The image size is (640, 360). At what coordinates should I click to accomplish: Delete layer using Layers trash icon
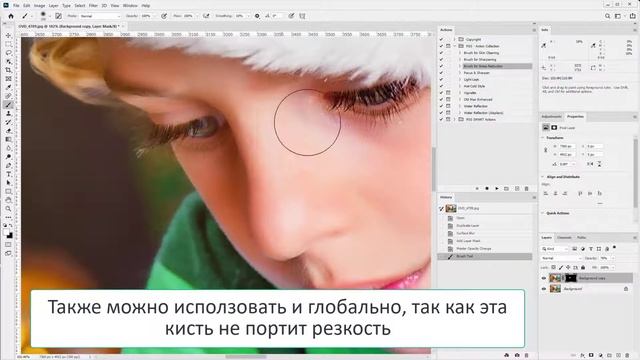pyautogui.click(x=627, y=356)
